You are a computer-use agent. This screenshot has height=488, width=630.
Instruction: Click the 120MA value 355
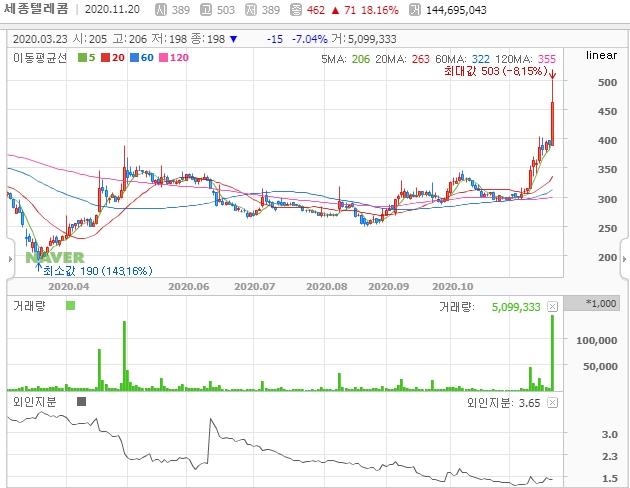(x=547, y=59)
